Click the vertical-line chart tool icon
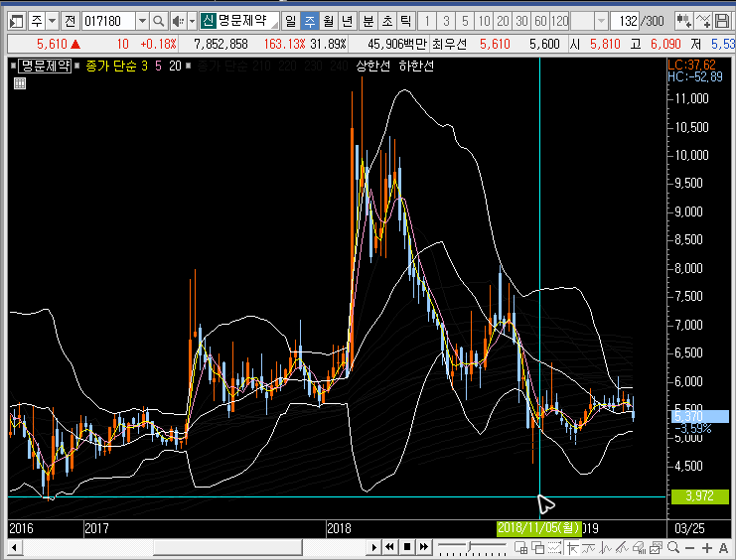 pyautogui.click(x=606, y=548)
